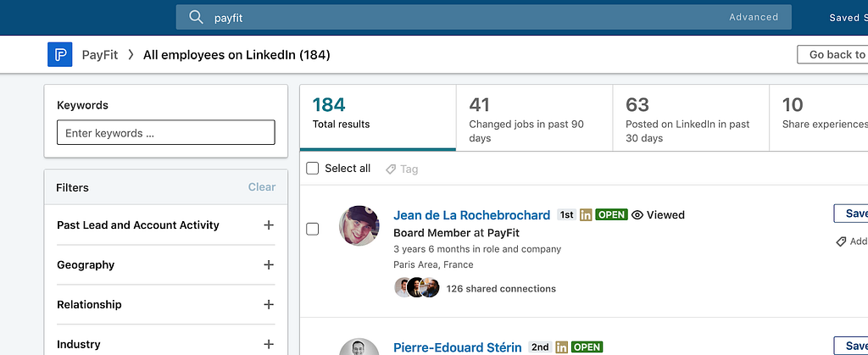This screenshot has width=868, height=355.
Task: Open the PayFit company logo
Action: point(60,55)
